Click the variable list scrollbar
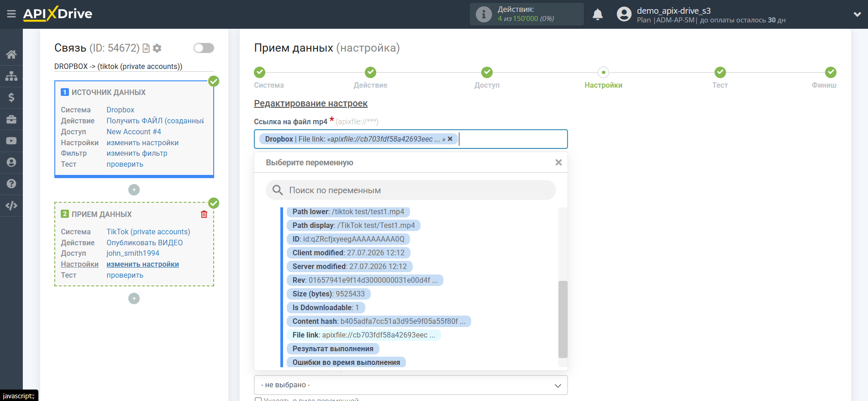The height and width of the screenshot is (401, 868). tap(563, 319)
